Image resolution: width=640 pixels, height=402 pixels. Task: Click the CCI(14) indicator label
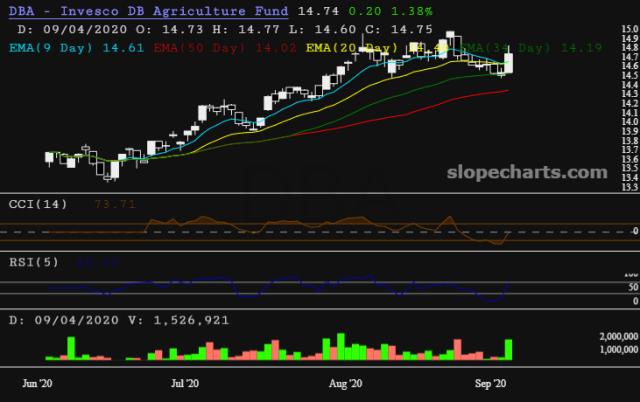(x=36, y=203)
